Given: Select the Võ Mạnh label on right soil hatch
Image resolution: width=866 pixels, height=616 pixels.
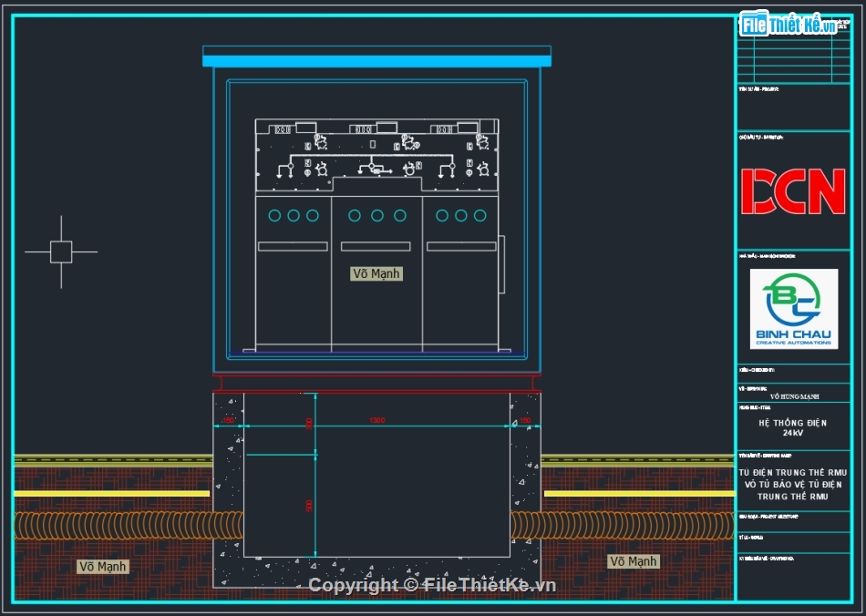Looking at the screenshot, I should (x=633, y=561).
